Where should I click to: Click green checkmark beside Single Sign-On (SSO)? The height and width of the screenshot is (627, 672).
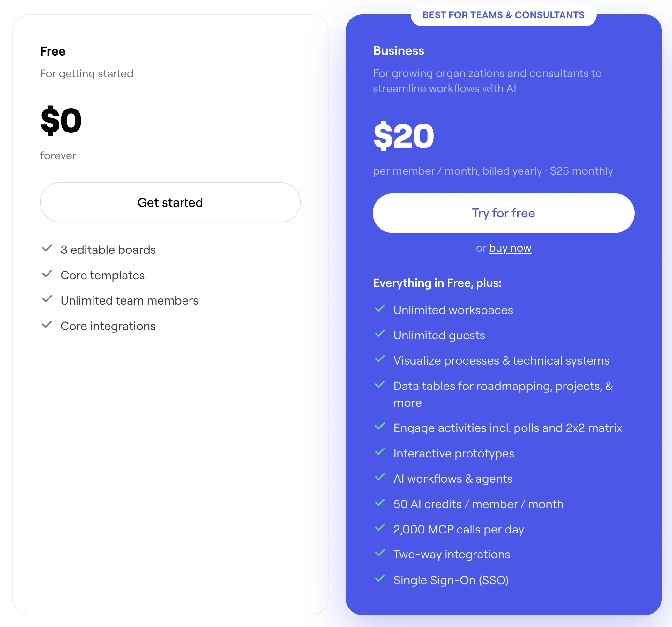pos(380,578)
